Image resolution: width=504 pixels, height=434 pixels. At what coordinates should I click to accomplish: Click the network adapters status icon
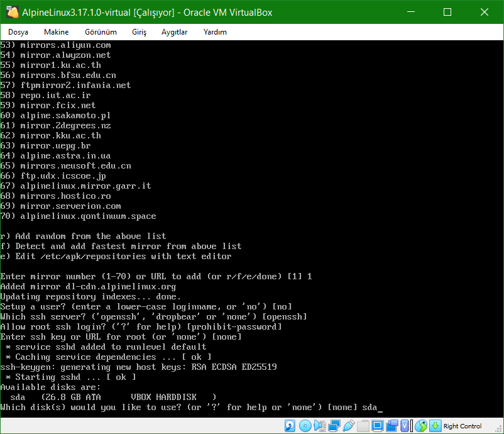click(334, 426)
